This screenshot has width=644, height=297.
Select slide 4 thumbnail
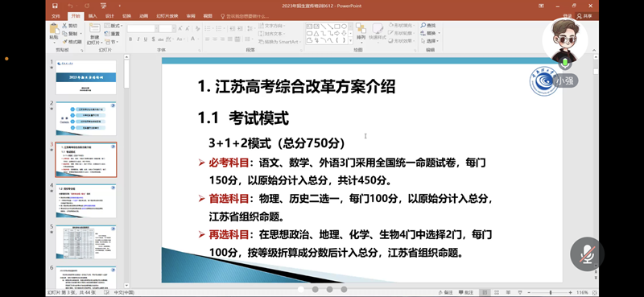click(86, 200)
